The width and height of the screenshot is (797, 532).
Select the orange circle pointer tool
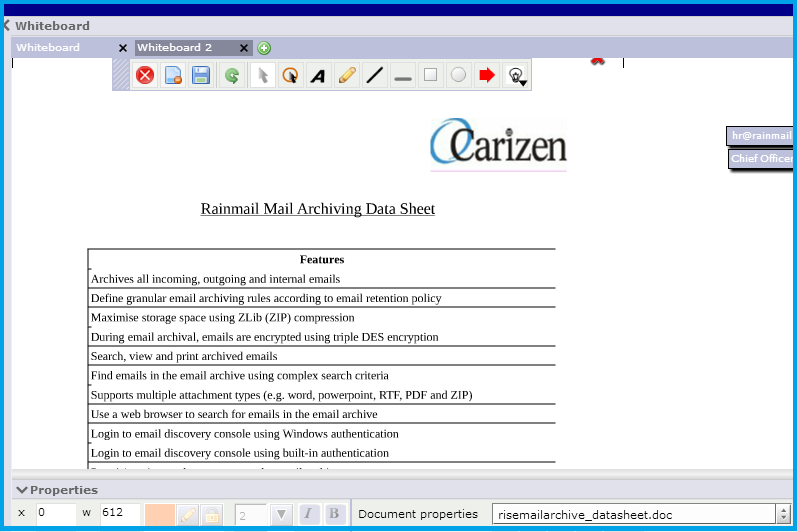(290, 75)
